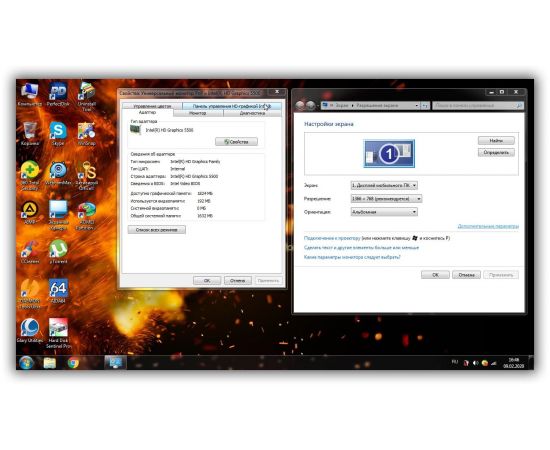Launch the AIDA64 desktop shortcut
The height and width of the screenshot is (450, 550).
pyautogui.click(x=58, y=291)
